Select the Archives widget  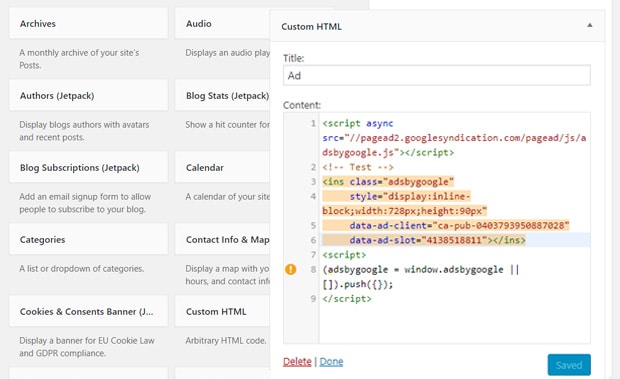(x=89, y=24)
